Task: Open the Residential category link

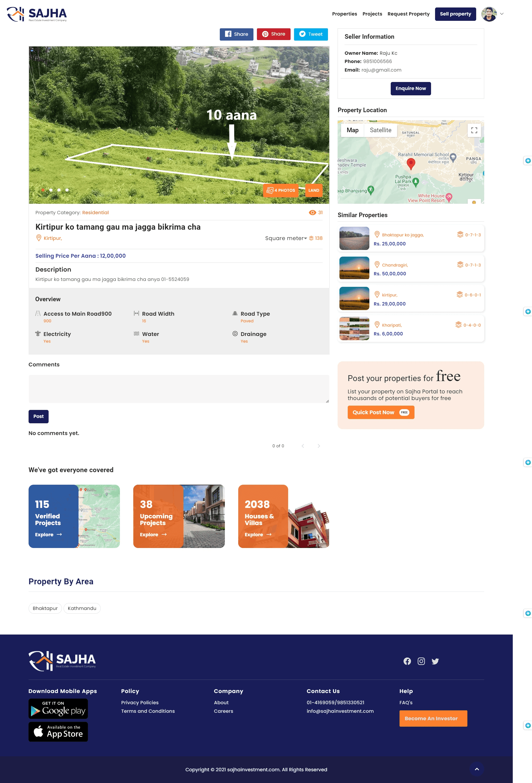Action: (95, 213)
